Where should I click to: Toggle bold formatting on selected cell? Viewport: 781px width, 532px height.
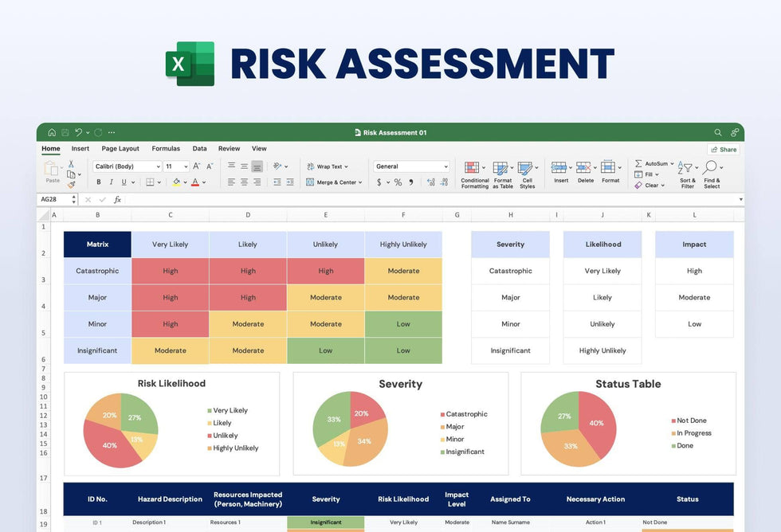99,181
